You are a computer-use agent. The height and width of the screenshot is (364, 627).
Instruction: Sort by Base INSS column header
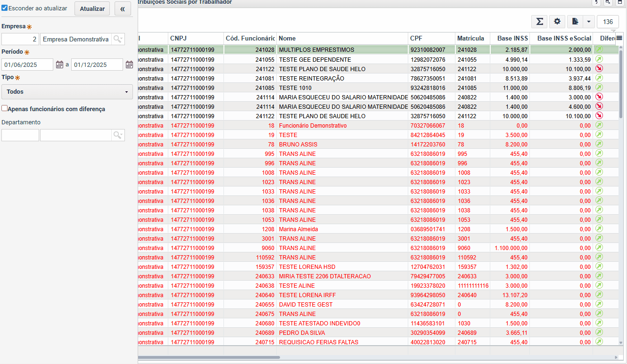[510, 38]
